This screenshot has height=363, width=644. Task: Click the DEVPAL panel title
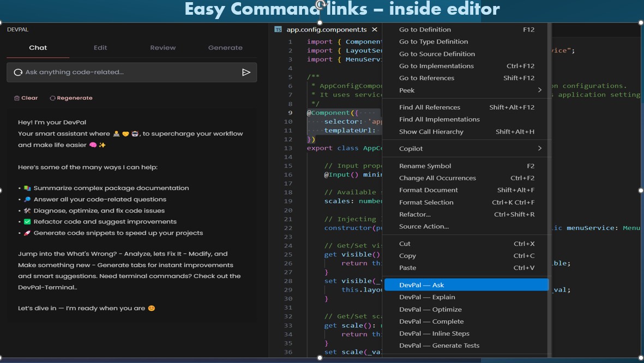(17, 29)
